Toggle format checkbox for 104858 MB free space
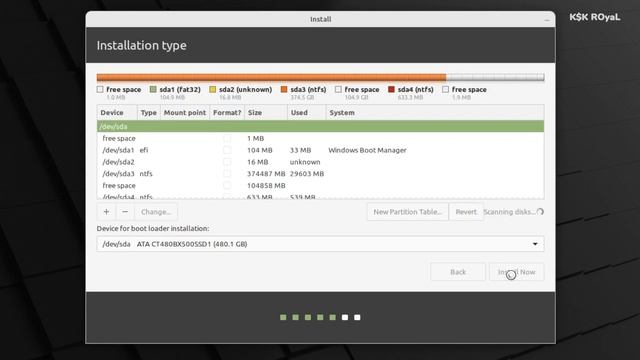Image resolution: width=640 pixels, height=360 pixels. [x=227, y=186]
